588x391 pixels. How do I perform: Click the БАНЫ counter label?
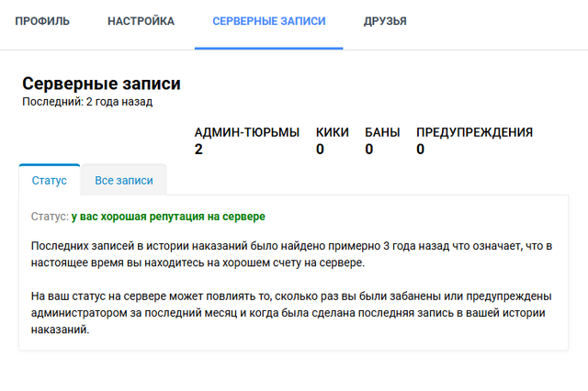382,132
